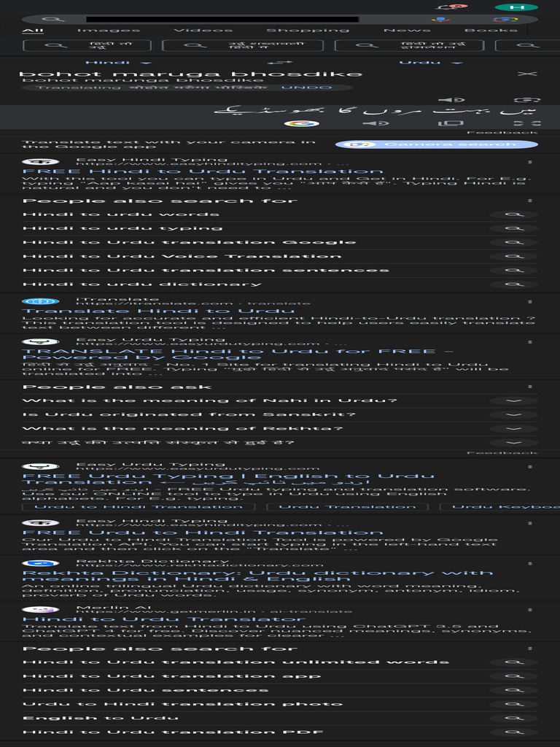Click search icon beside Hindi to urdu dictionary
Image resolution: width=560 pixels, height=747 pixels.
click(514, 285)
